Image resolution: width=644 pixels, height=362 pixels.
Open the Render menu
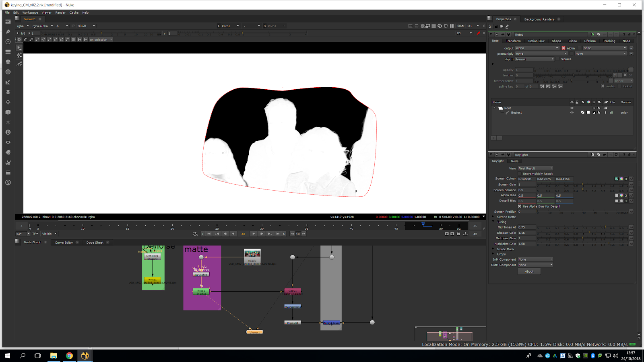pyautogui.click(x=60, y=12)
